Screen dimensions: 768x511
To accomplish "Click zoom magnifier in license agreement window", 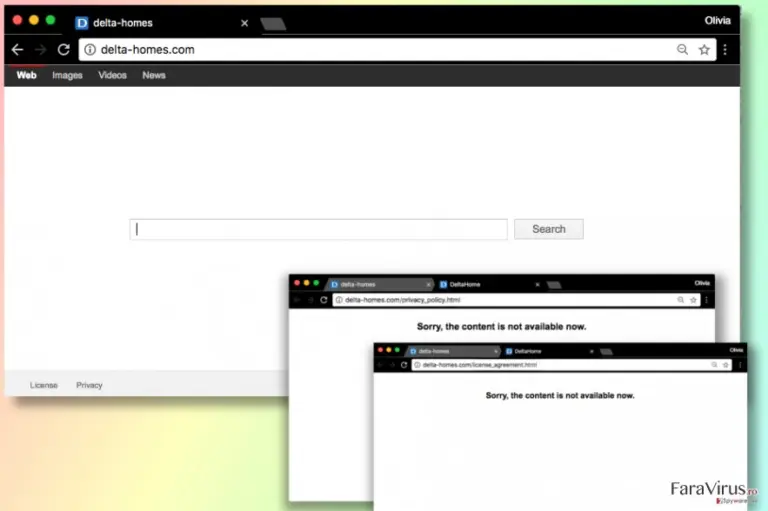I will 715,365.
